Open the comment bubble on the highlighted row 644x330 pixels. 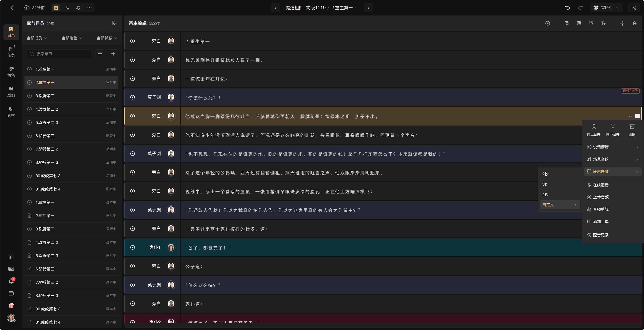pos(637,116)
